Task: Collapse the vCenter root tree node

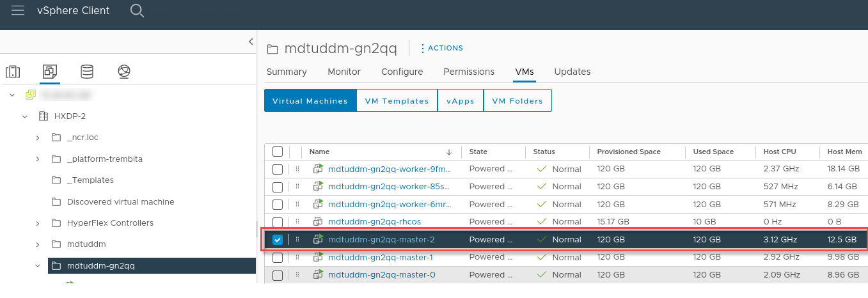Action: tap(12, 95)
